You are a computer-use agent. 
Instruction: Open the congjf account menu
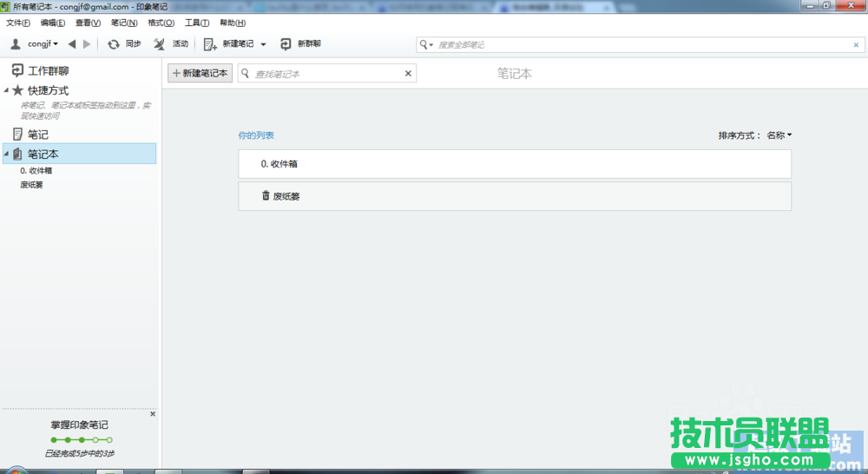[x=43, y=43]
